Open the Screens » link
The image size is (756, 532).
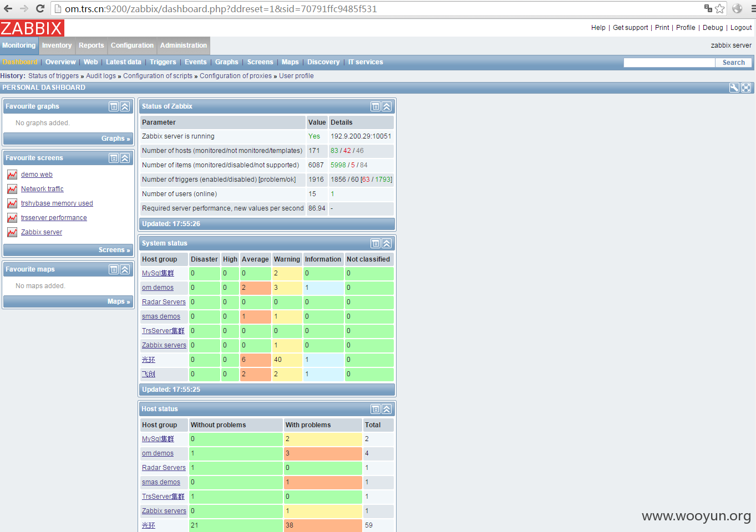click(x=114, y=250)
